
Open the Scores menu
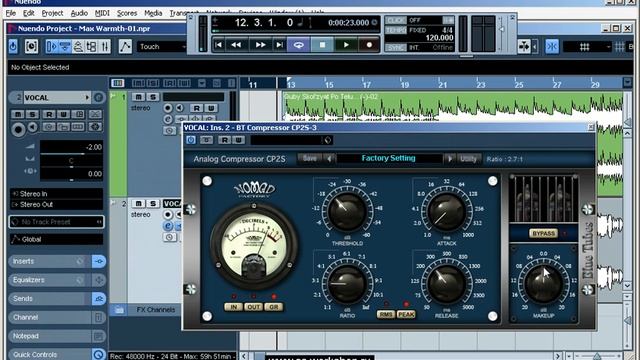click(x=127, y=13)
